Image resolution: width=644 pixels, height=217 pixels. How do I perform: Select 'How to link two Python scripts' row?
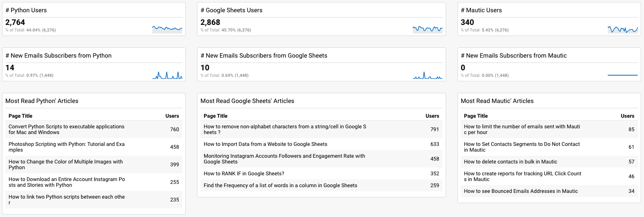[94, 200]
